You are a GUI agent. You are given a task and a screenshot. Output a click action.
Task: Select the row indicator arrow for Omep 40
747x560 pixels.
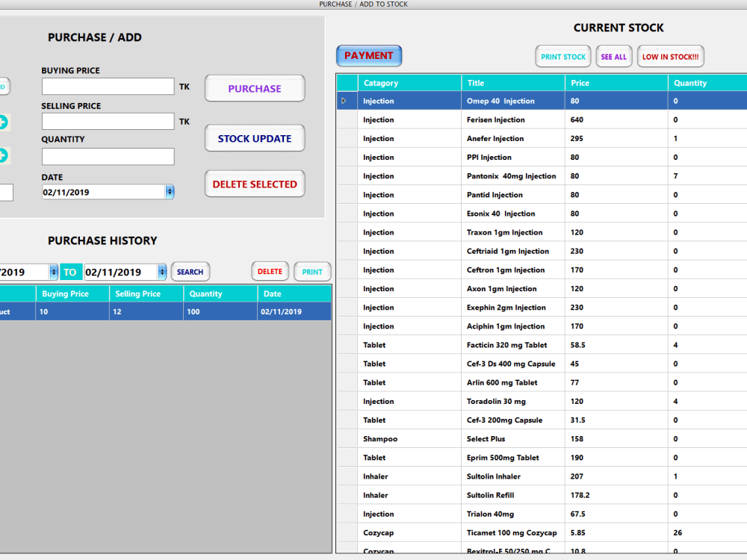tap(344, 101)
